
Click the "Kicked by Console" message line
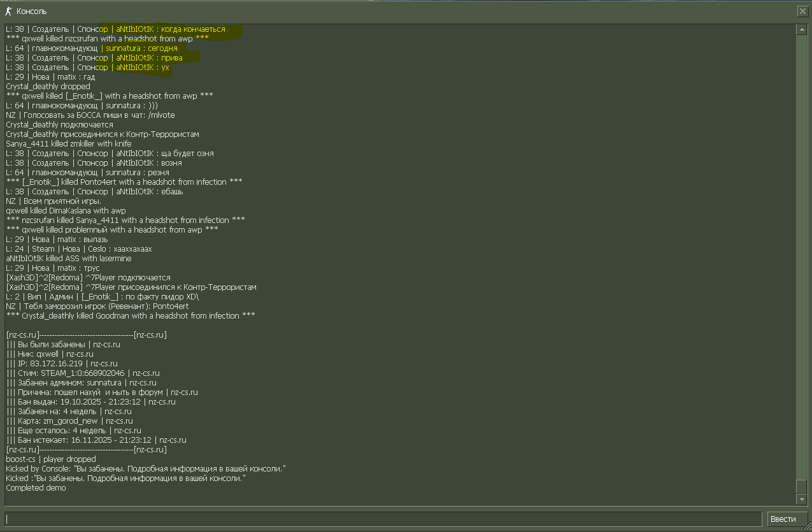[145, 469]
